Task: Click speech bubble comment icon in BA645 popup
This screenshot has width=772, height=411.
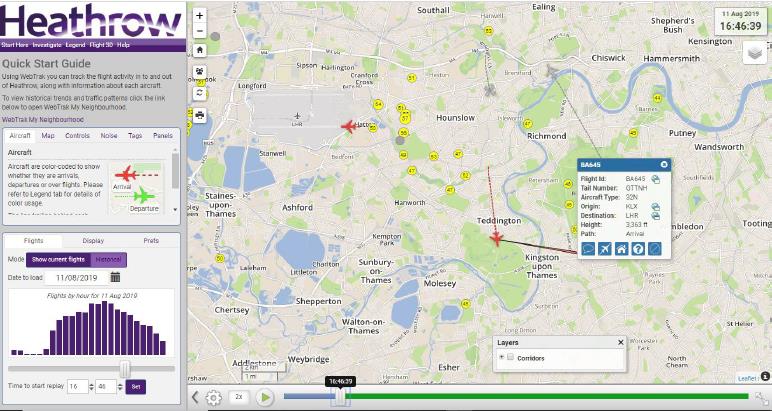Action: click(x=588, y=249)
